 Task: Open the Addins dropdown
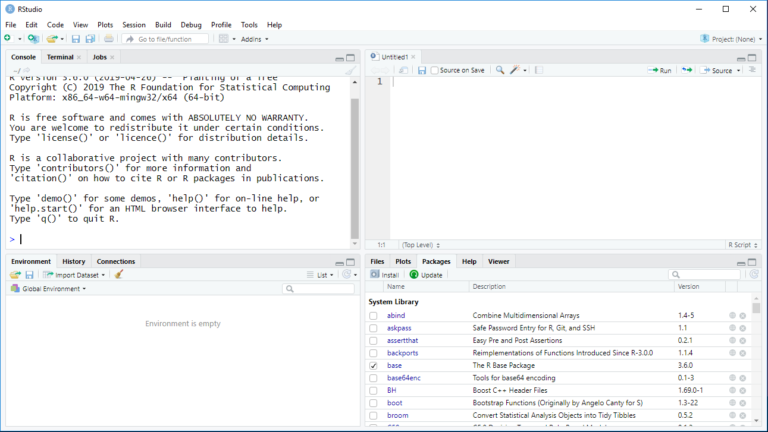coord(254,39)
